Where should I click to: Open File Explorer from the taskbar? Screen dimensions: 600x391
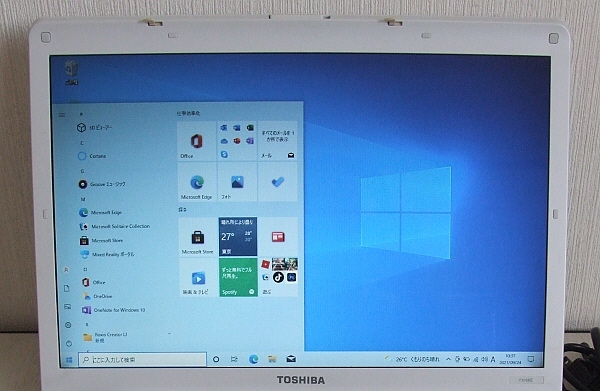coord(272,359)
